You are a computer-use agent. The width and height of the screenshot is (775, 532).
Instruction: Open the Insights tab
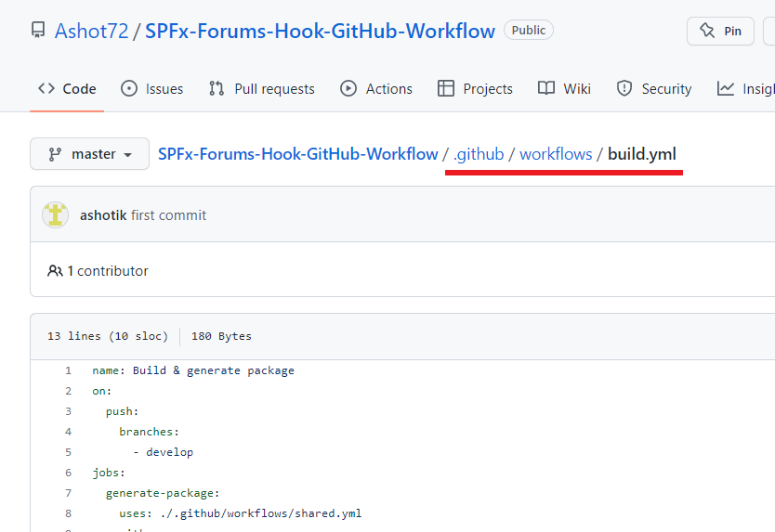click(x=746, y=88)
